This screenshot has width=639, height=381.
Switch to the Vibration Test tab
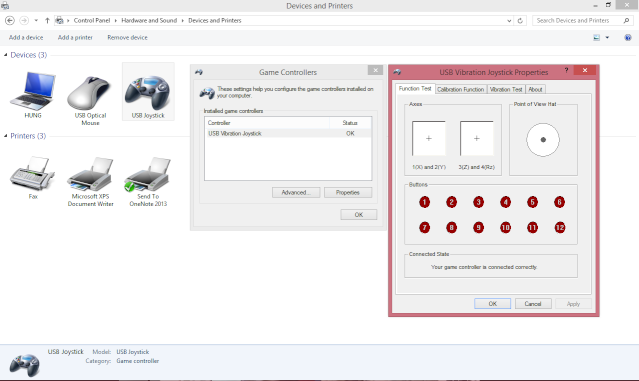[506, 89]
